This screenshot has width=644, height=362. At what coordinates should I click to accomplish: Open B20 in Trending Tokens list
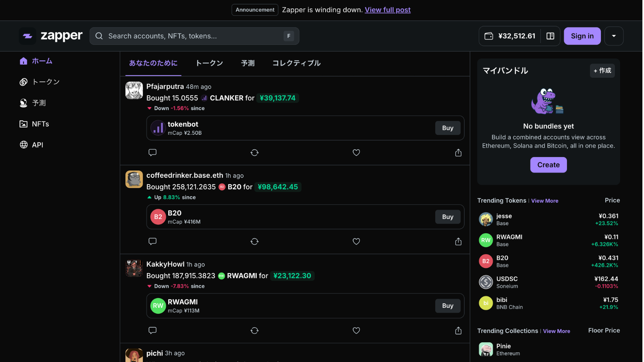(x=548, y=261)
